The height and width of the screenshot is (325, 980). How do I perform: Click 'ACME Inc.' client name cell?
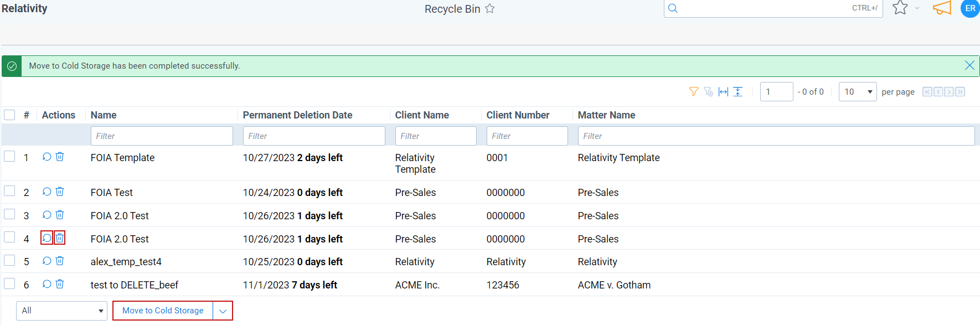point(417,285)
